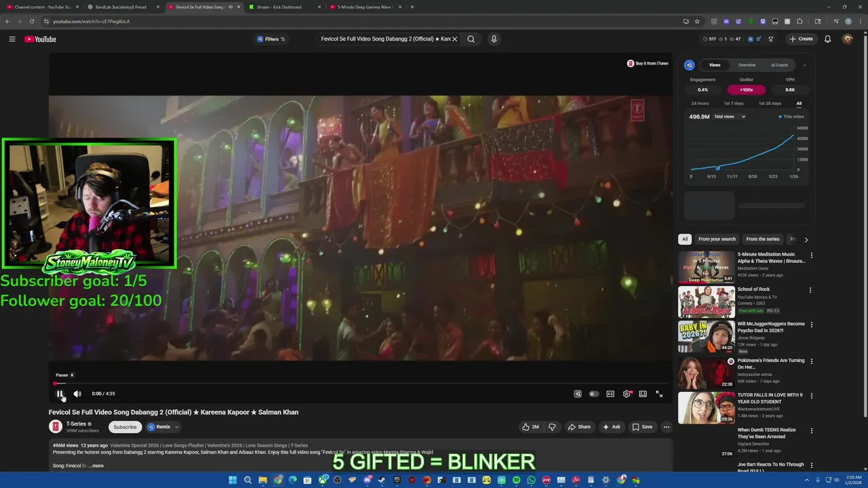The width and height of the screenshot is (868, 488).
Task: Enter full screen mode
Action: [x=659, y=394]
